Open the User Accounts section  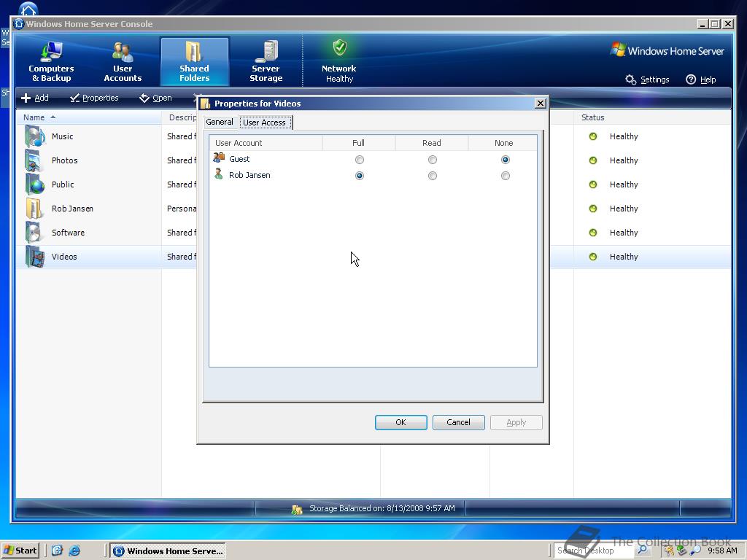[123, 62]
